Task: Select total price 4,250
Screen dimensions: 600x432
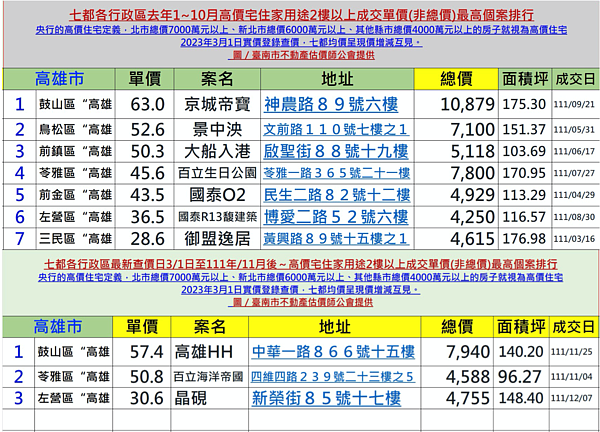Action: (x=473, y=217)
